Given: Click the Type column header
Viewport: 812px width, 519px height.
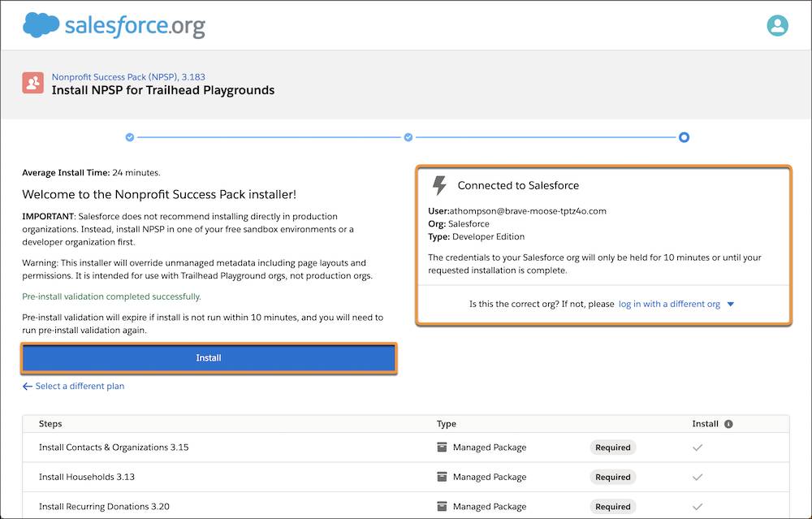Looking at the screenshot, I should [447, 424].
